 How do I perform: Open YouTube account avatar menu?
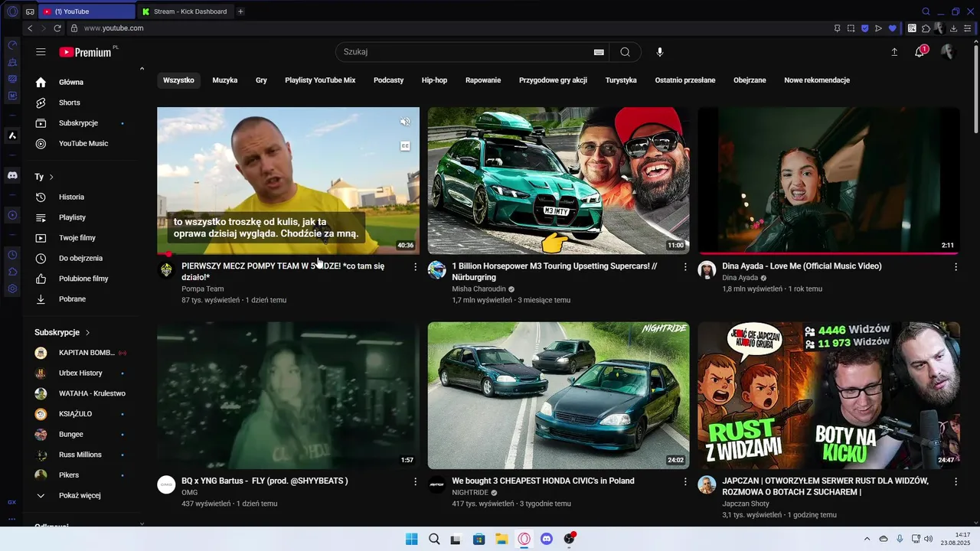click(x=948, y=52)
